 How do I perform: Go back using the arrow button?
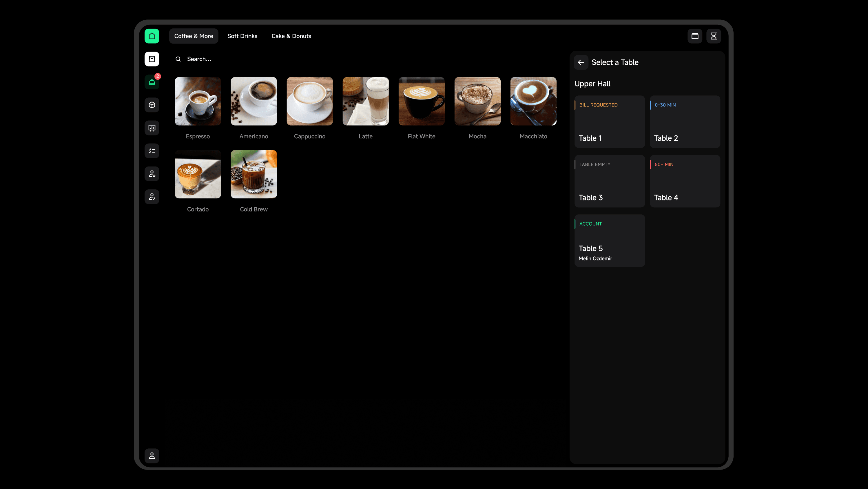581,62
